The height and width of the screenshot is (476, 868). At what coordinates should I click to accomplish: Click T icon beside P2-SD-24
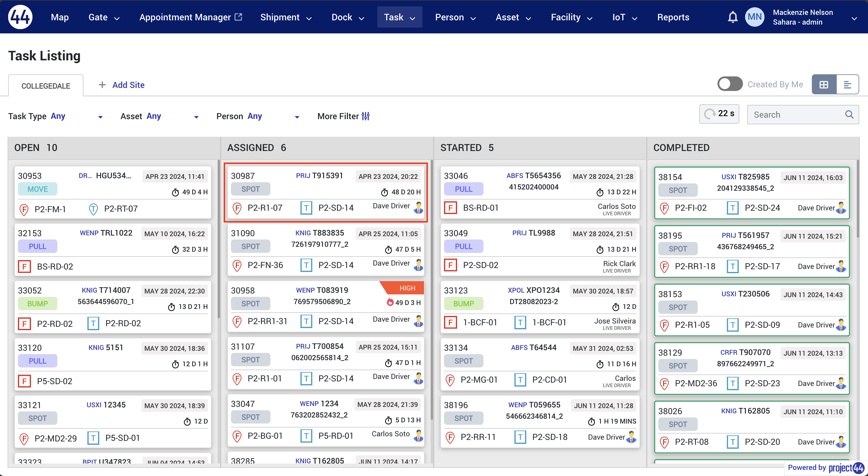[732, 208]
